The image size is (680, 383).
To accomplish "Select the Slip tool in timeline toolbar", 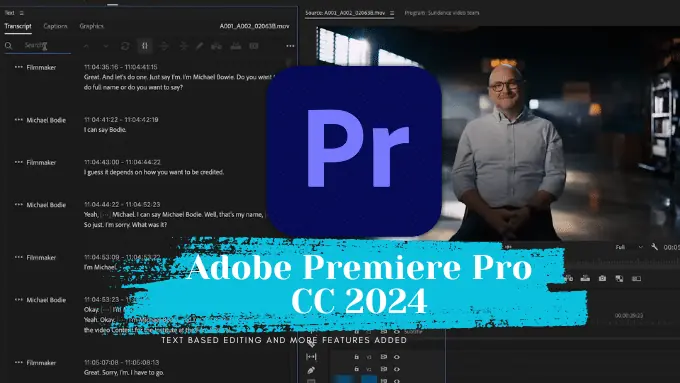I will point(311,357).
